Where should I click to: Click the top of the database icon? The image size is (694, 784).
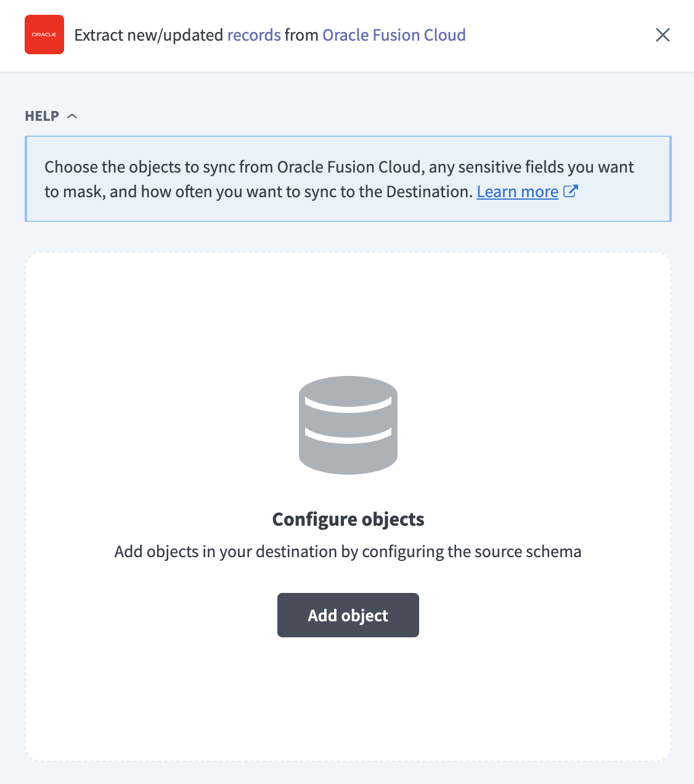[348, 388]
